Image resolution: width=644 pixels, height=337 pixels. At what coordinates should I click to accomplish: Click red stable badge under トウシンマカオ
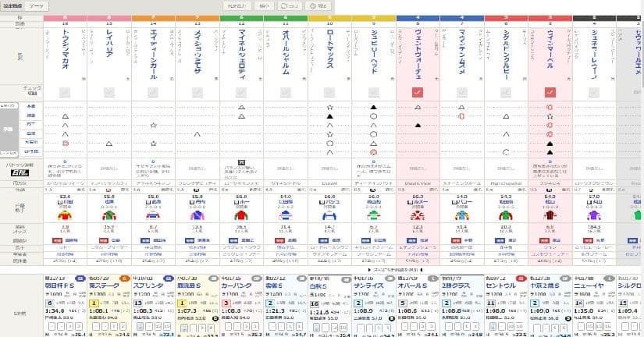[57, 240]
